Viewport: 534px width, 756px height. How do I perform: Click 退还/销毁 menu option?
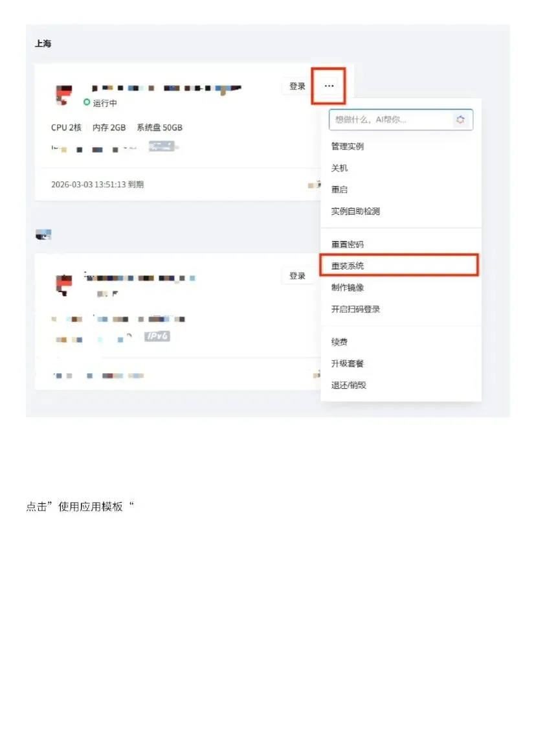coord(348,385)
